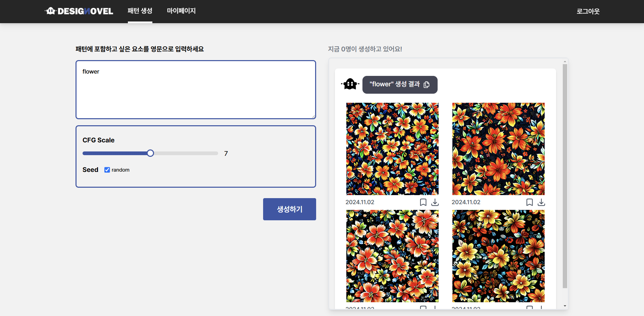Download the bottom-left flower pattern
644x316 pixels.
click(435, 309)
